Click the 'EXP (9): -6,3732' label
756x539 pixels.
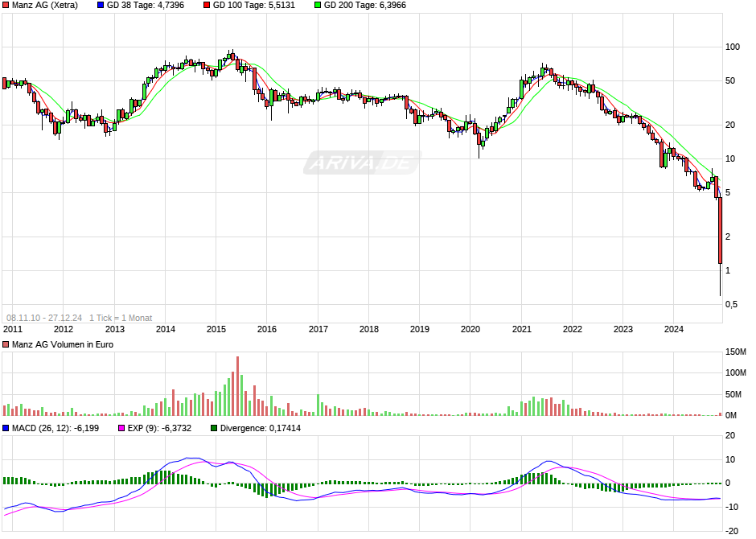(x=159, y=428)
